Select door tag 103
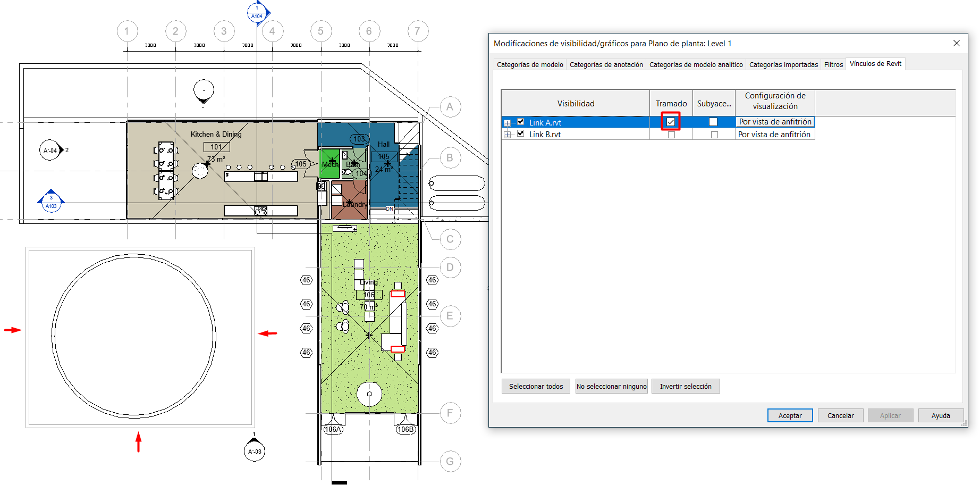 click(359, 139)
